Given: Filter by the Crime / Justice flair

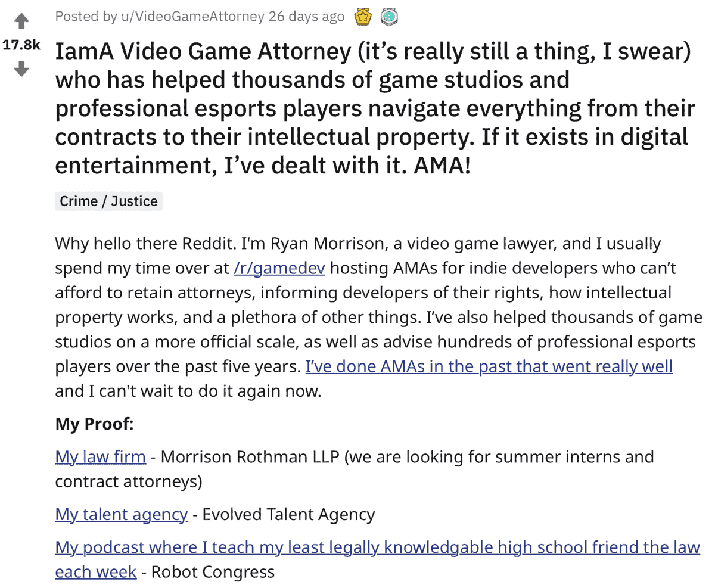Looking at the screenshot, I should pyautogui.click(x=108, y=201).
